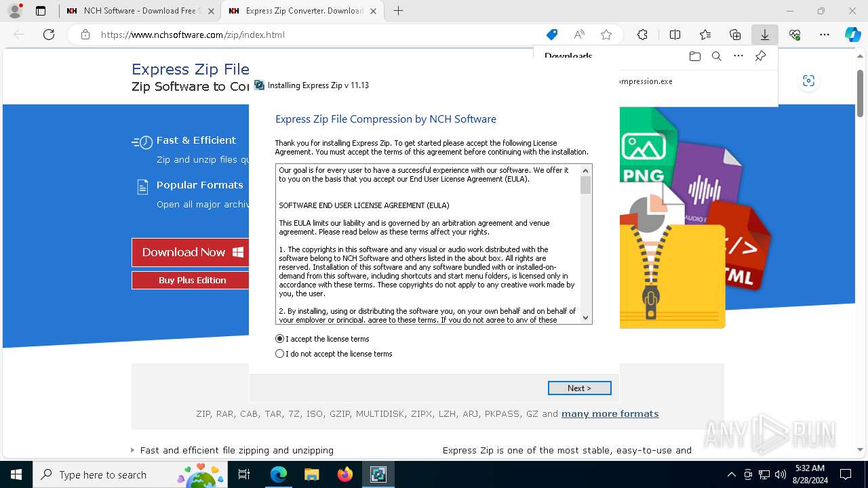
Task: Click the shopping tag icon in address bar
Action: (552, 35)
